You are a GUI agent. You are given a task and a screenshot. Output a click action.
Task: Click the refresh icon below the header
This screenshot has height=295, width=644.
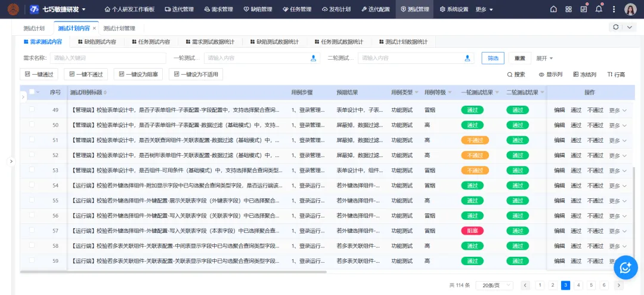[616, 27]
